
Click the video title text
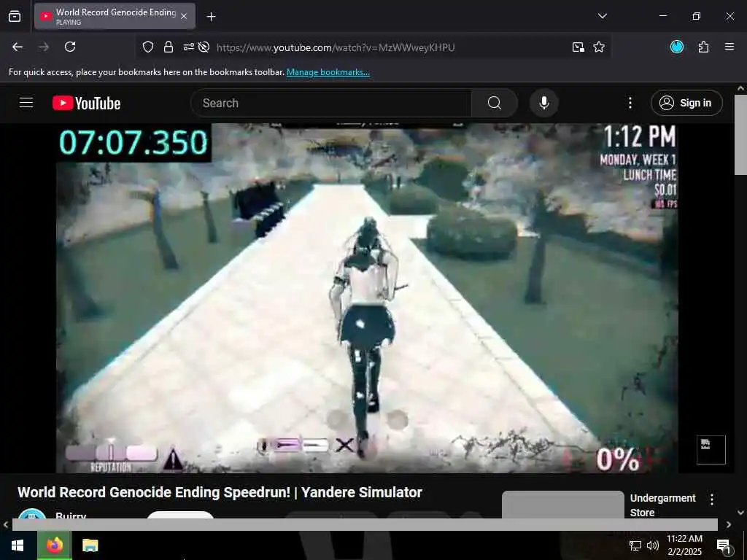click(x=220, y=492)
